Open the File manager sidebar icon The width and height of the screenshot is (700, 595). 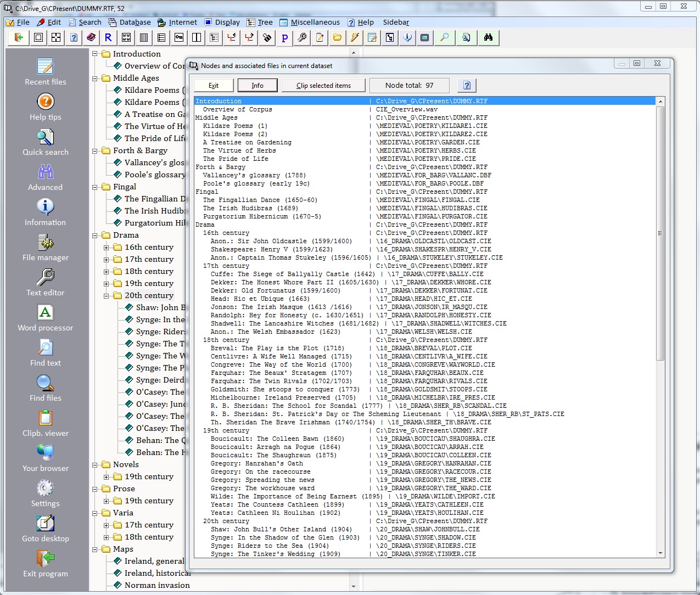[45, 243]
